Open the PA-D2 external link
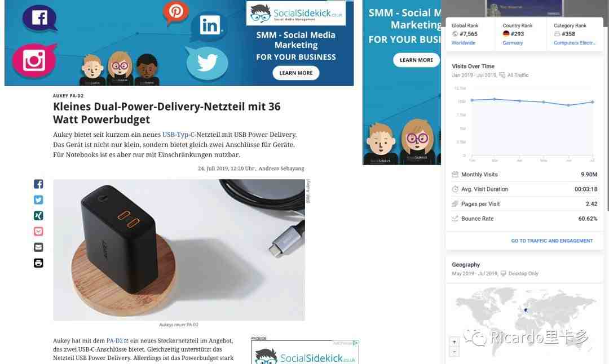609x364 pixels. (x=117, y=341)
